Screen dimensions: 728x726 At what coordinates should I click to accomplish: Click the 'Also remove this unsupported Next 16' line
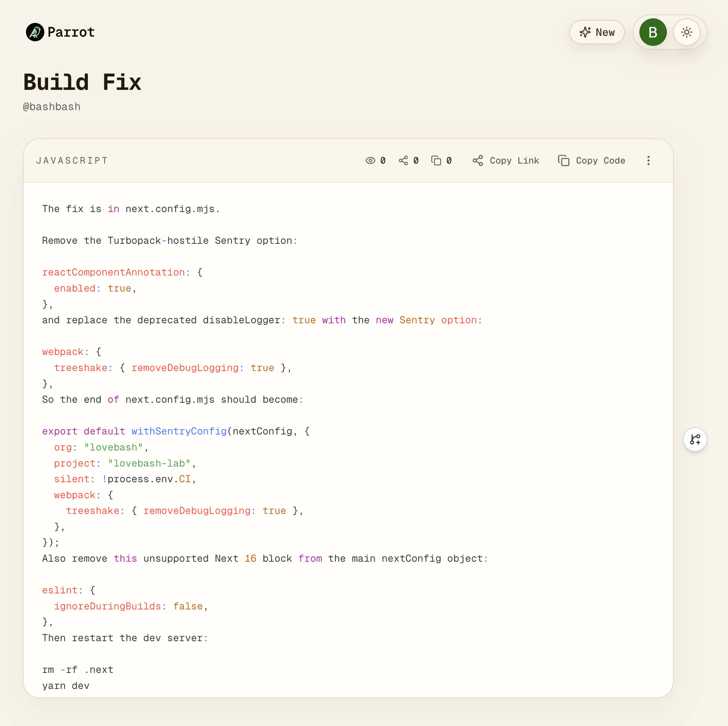click(265, 559)
